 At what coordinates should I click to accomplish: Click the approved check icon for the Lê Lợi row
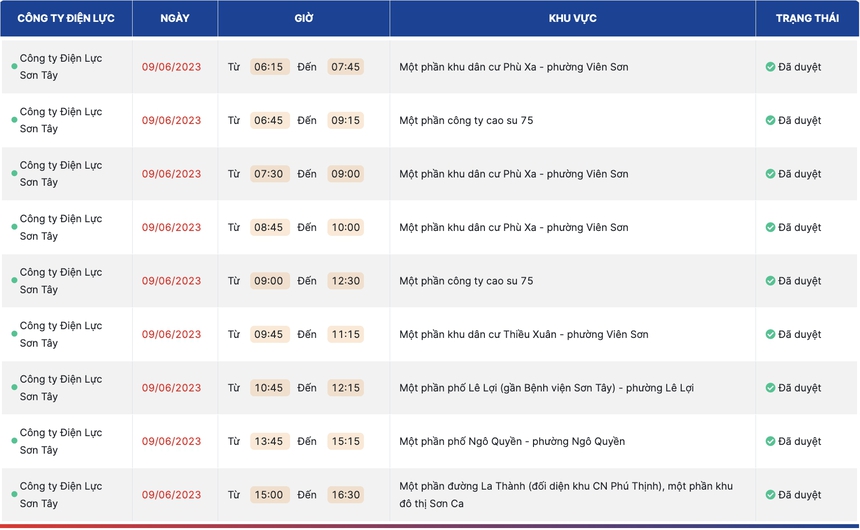pyautogui.click(x=770, y=388)
